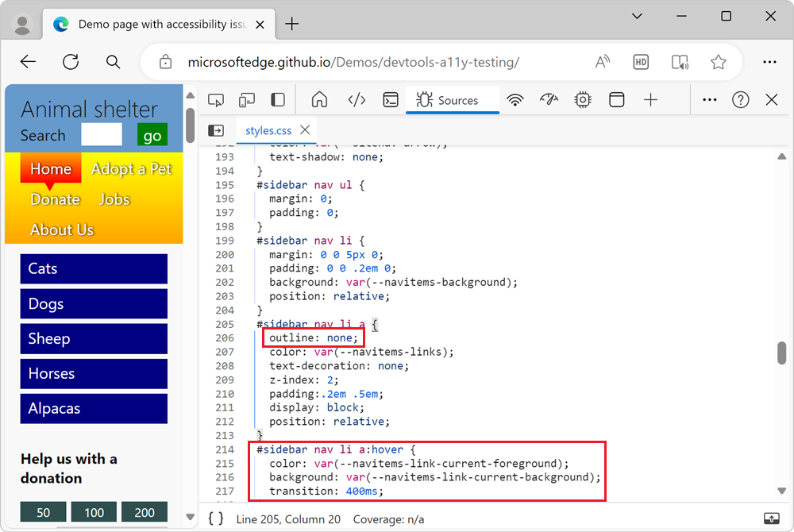The width and height of the screenshot is (794, 532).
Task: Select the Inspect element tool
Action: coord(215,99)
